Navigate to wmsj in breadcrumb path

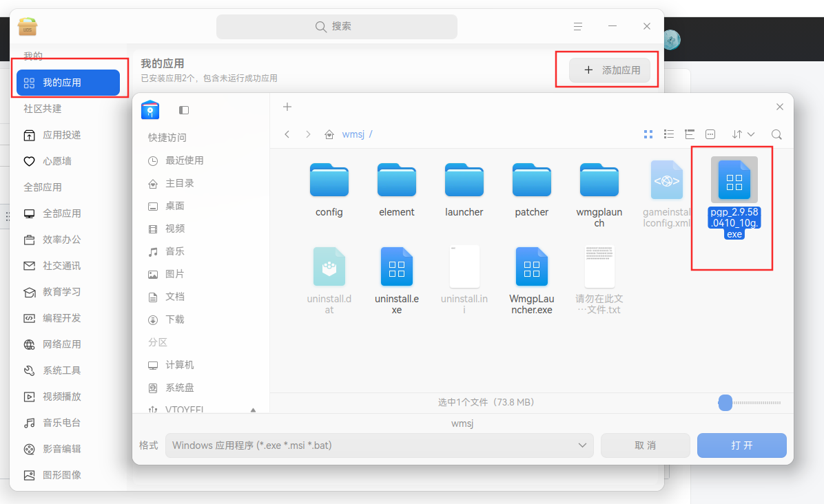(x=353, y=134)
